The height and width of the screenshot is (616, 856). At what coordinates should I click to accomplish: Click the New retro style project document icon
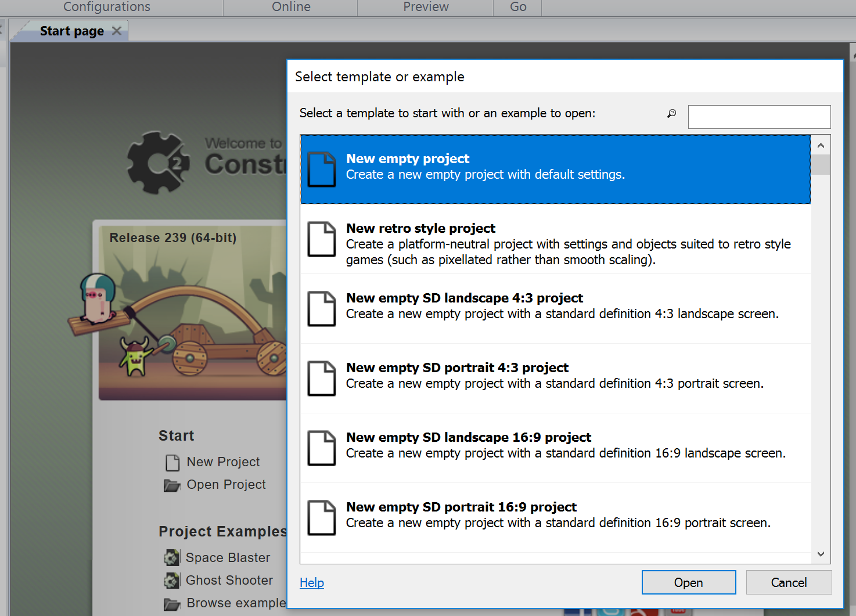click(x=321, y=240)
